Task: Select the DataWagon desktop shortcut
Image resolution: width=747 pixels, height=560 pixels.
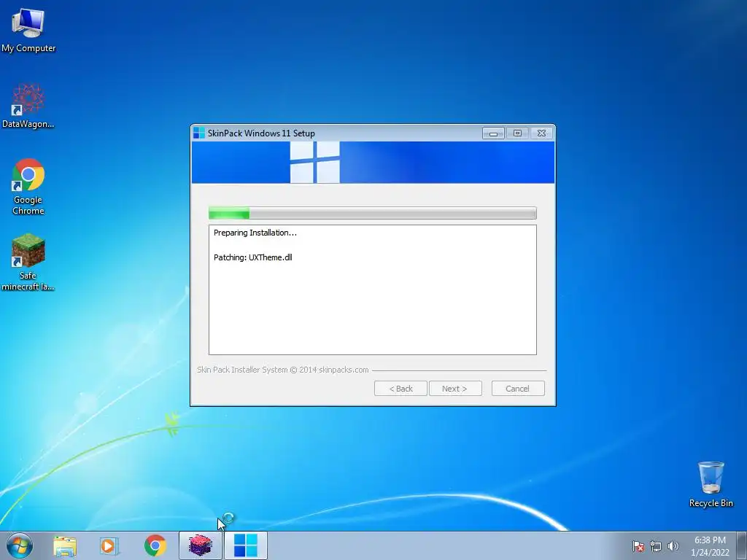Action: [x=28, y=106]
